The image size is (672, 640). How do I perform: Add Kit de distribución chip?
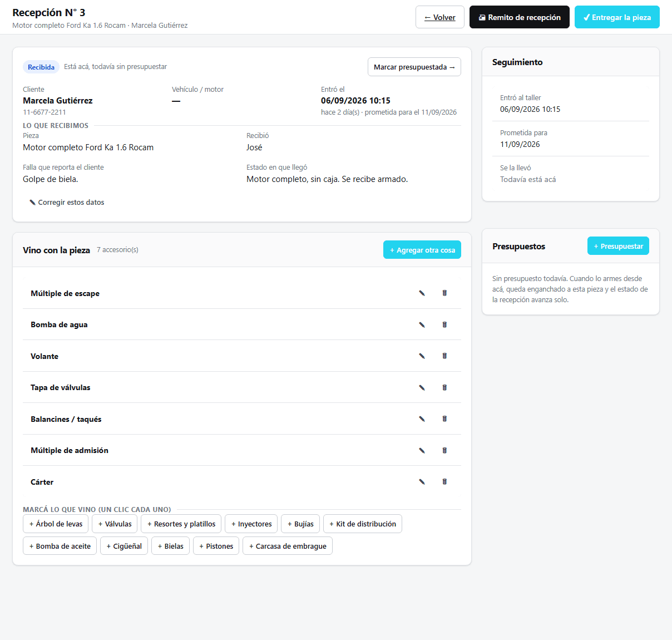point(363,524)
